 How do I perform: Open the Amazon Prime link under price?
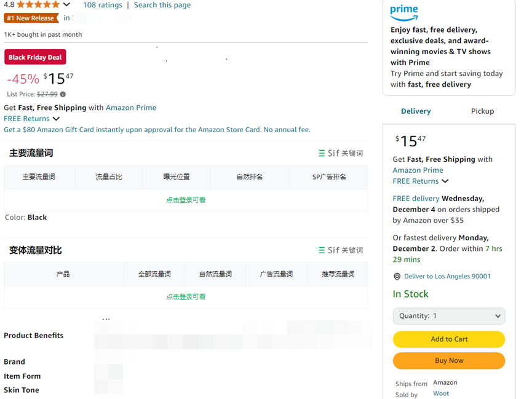click(x=131, y=108)
